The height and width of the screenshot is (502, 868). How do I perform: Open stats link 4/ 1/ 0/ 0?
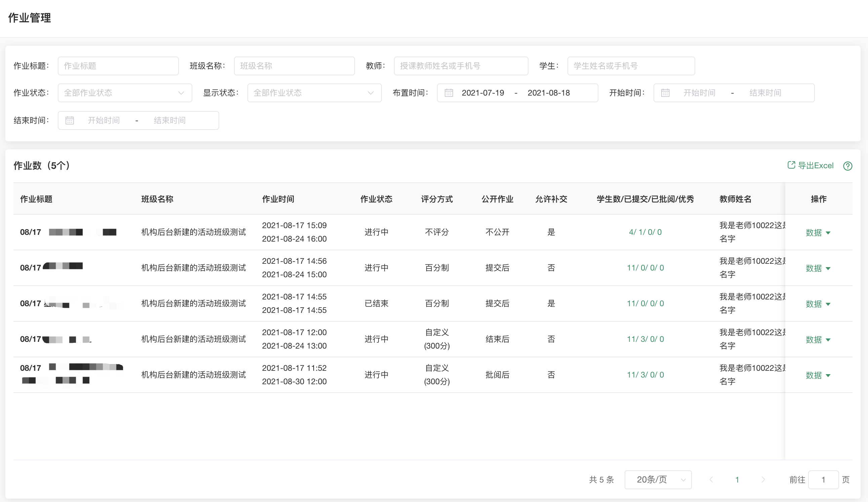[x=645, y=232]
